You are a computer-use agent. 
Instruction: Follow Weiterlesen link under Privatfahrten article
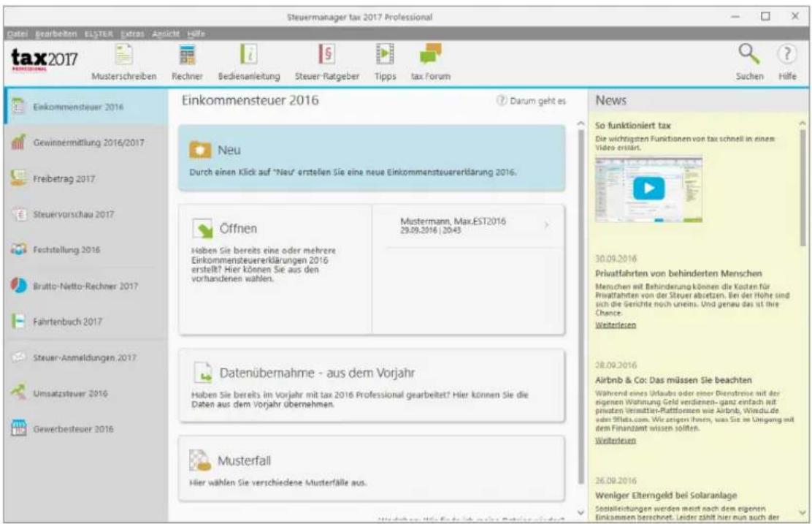(x=616, y=325)
